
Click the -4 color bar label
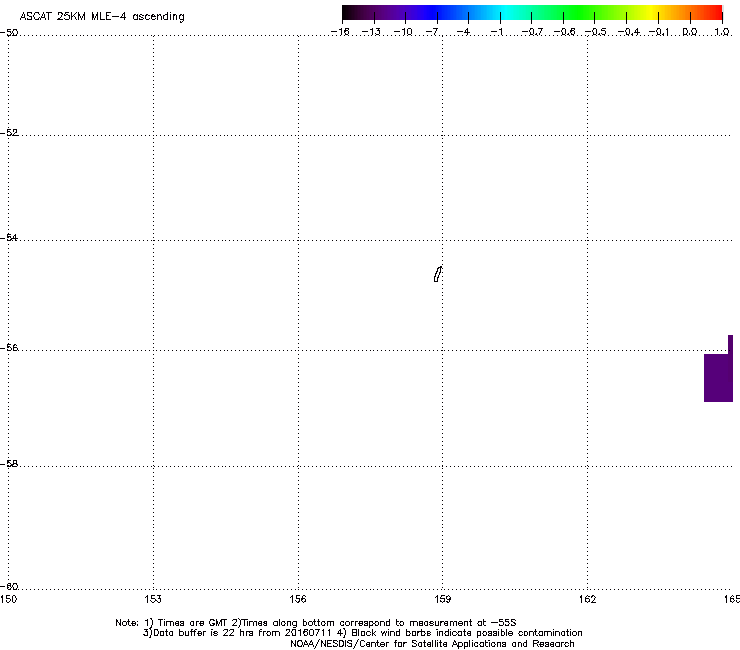pyautogui.click(x=464, y=32)
